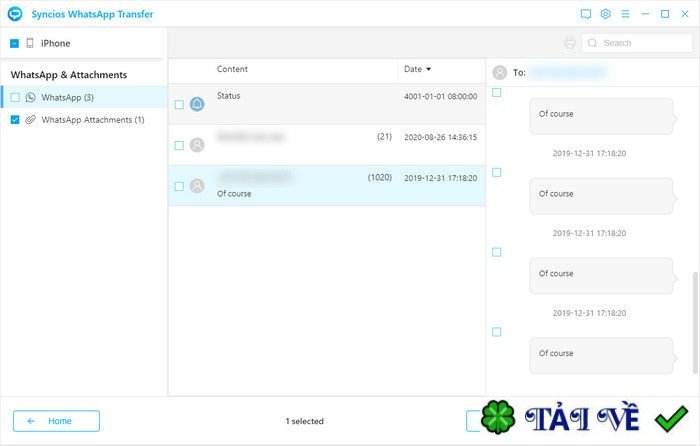Image resolution: width=700 pixels, height=446 pixels.
Task: Check the fourth message checkbox in chat pane
Action: coord(496,332)
